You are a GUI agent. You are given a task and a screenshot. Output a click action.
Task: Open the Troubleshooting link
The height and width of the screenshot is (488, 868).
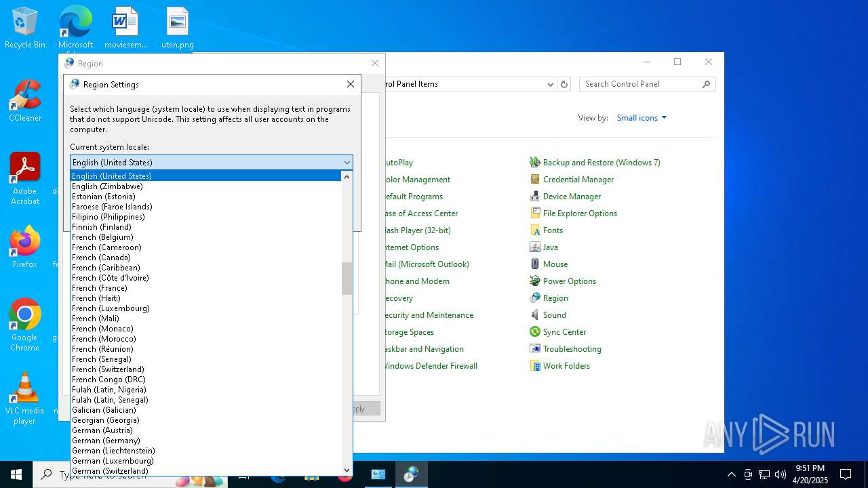click(572, 349)
